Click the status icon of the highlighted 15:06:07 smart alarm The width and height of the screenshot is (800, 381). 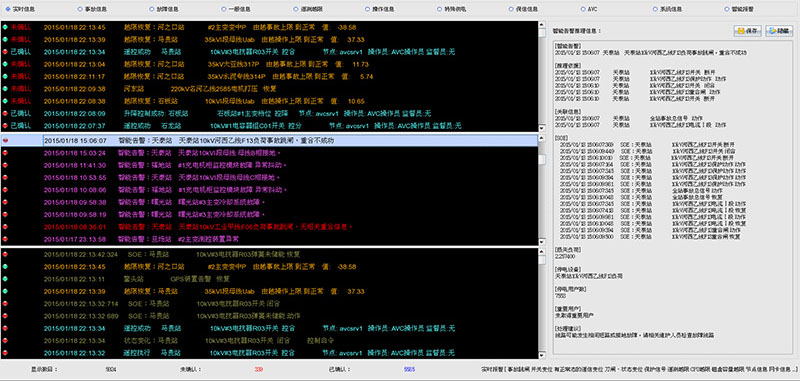click(5, 140)
